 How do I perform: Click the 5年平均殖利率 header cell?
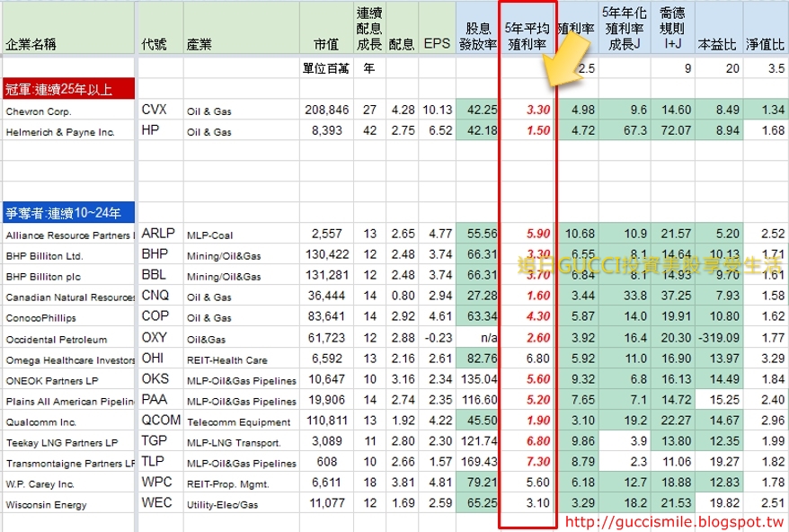[527, 28]
